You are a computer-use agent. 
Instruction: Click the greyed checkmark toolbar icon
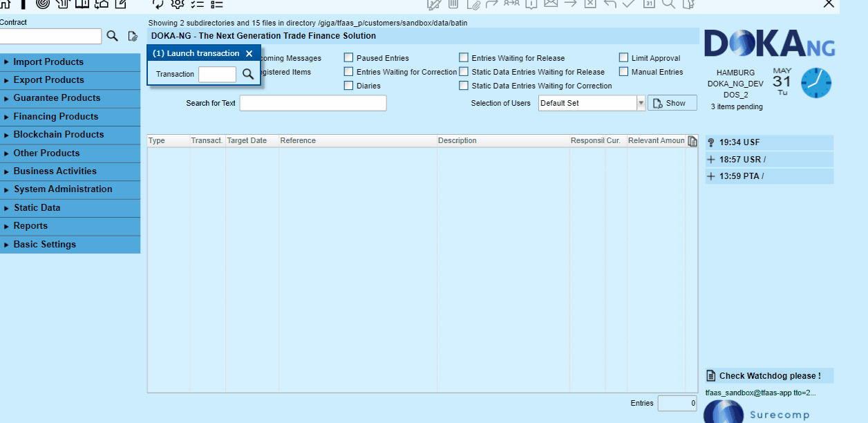(629, 3)
